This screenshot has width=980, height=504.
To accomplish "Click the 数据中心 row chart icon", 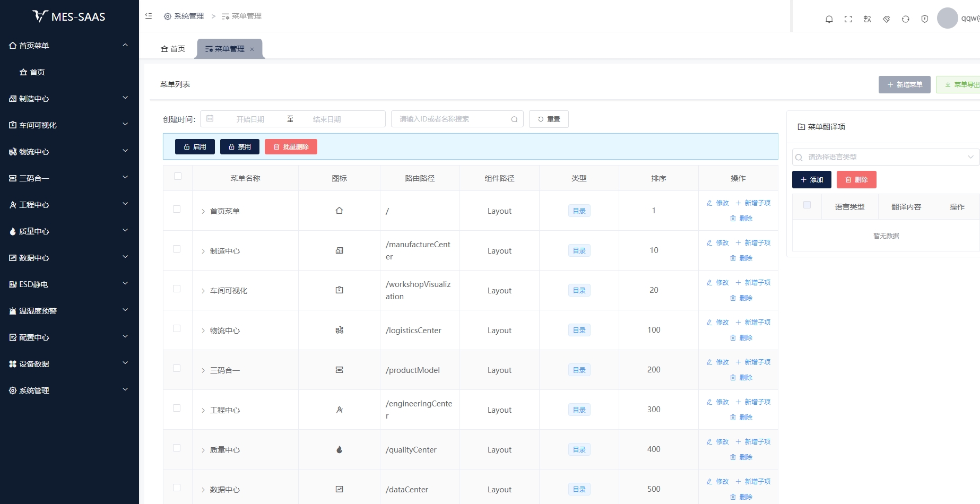I will point(340,489).
